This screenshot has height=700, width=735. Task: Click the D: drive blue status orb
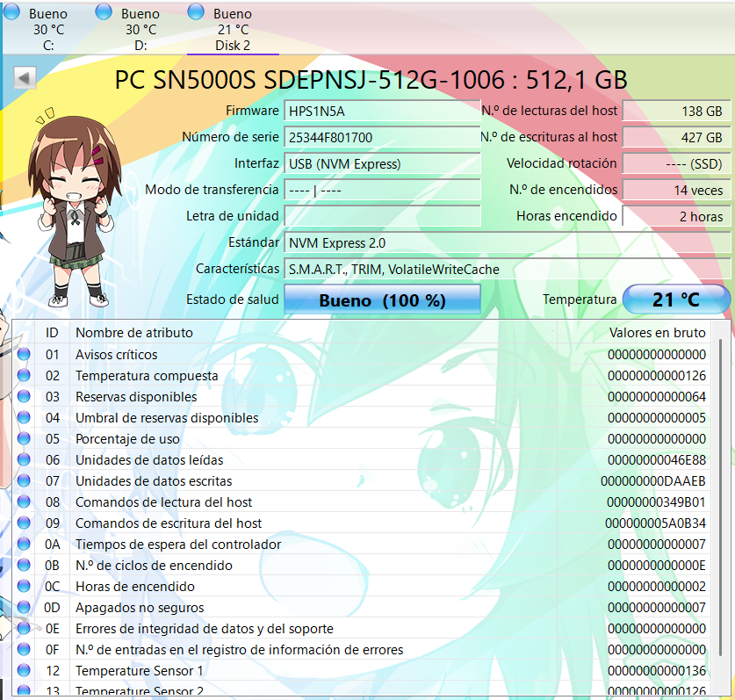point(104,12)
